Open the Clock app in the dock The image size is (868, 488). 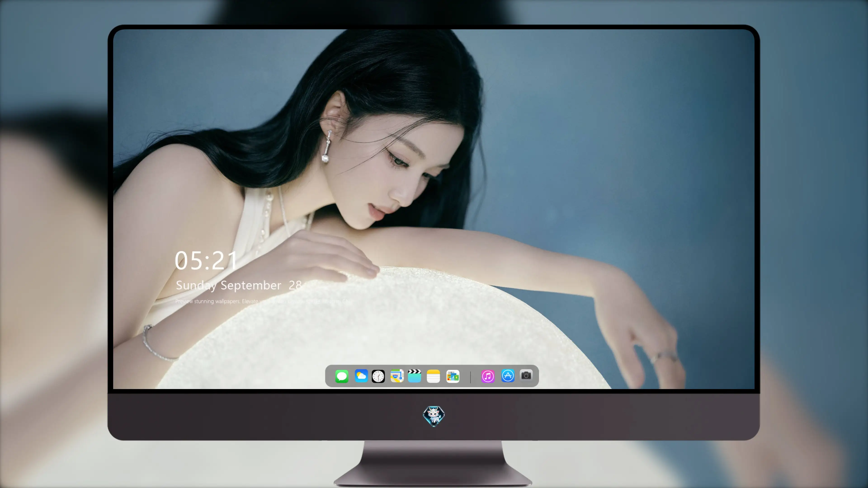(378, 376)
